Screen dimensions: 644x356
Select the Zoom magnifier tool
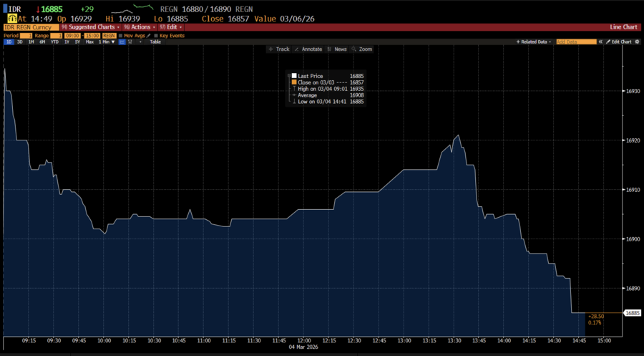pyautogui.click(x=362, y=49)
